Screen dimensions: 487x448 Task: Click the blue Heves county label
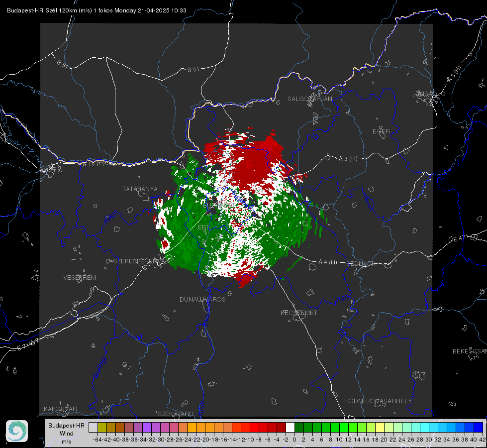368,203
